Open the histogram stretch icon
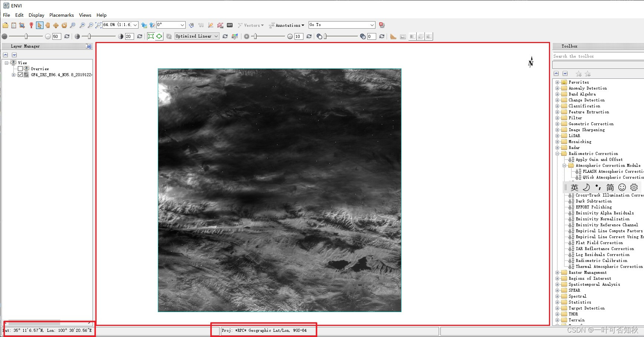Screen dimensions: 644x337 [235, 36]
